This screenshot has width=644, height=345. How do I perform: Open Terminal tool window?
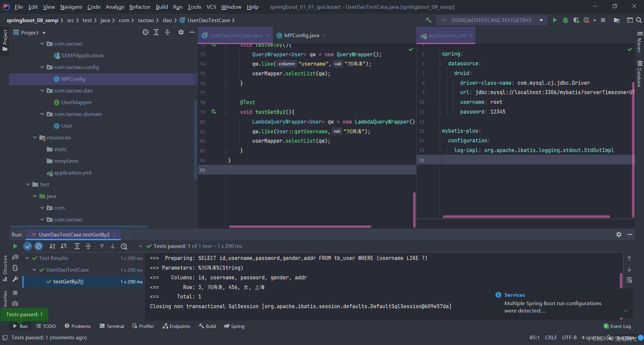[112, 326]
